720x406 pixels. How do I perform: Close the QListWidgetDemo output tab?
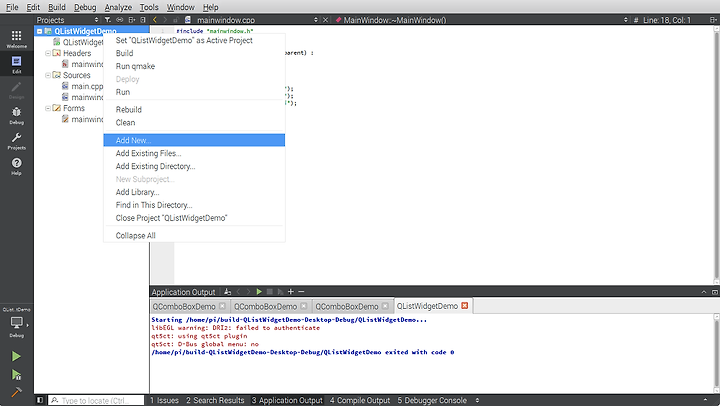[x=464, y=306]
